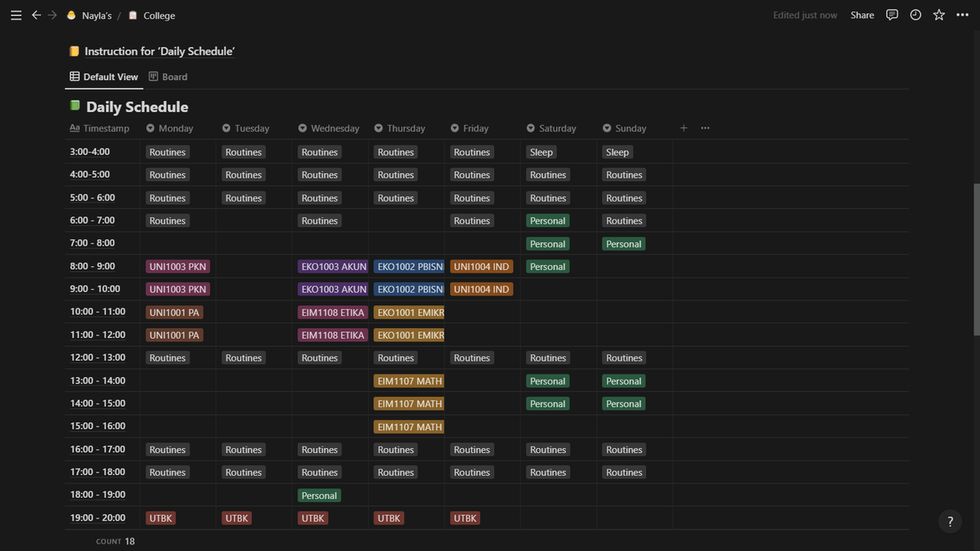Click the Nayla's workspace icon
The width and height of the screenshot is (980, 551).
[71, 16]
